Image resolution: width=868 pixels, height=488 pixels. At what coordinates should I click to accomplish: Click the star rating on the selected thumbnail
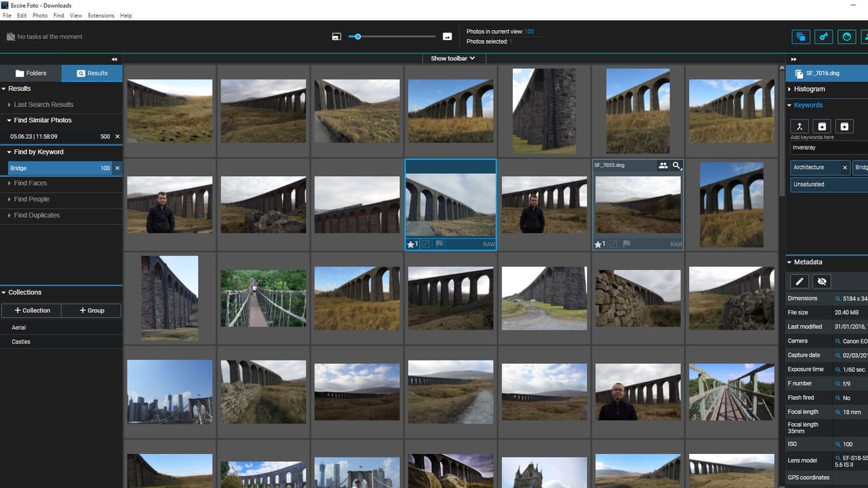411,244
